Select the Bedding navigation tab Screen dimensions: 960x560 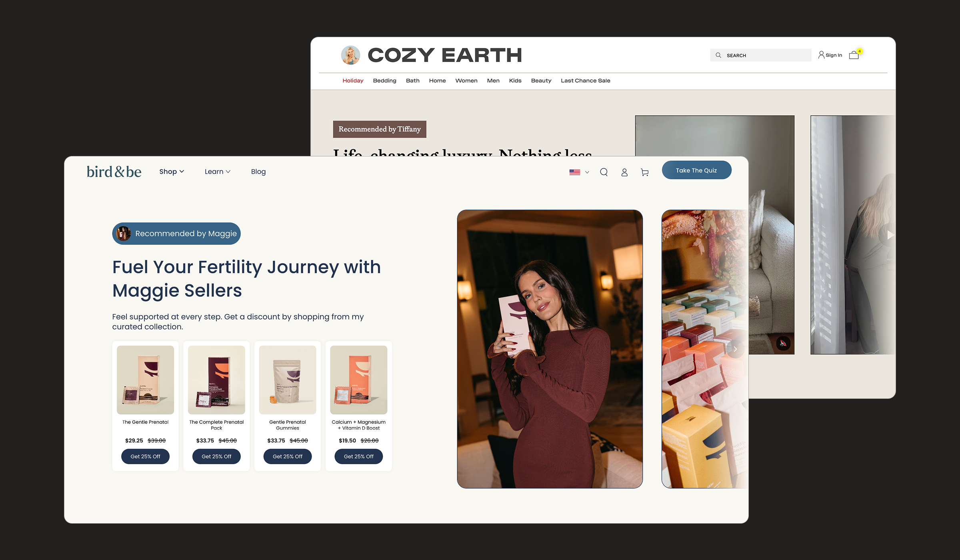point(384,80)
